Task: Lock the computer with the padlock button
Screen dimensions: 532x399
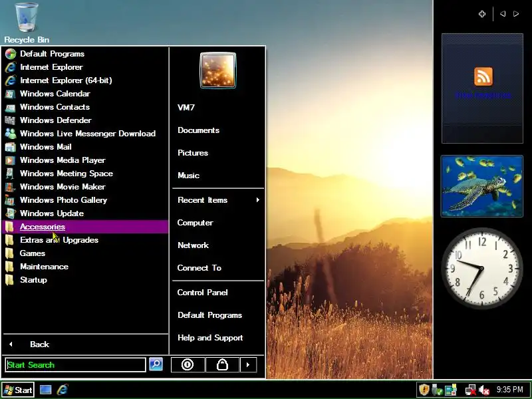Action: (222, 364)
